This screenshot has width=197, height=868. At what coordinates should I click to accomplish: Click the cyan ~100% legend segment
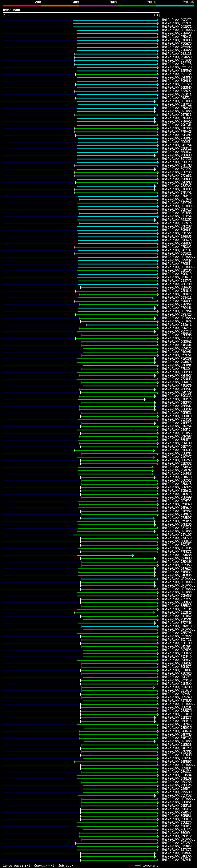(x=175, y=6)
